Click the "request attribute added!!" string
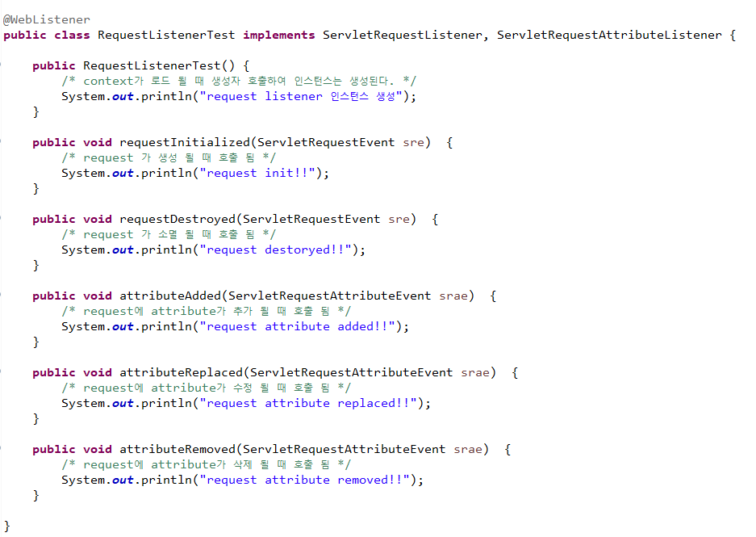The height and width of the screenshot is (537, 756). (x=297, y=326)
